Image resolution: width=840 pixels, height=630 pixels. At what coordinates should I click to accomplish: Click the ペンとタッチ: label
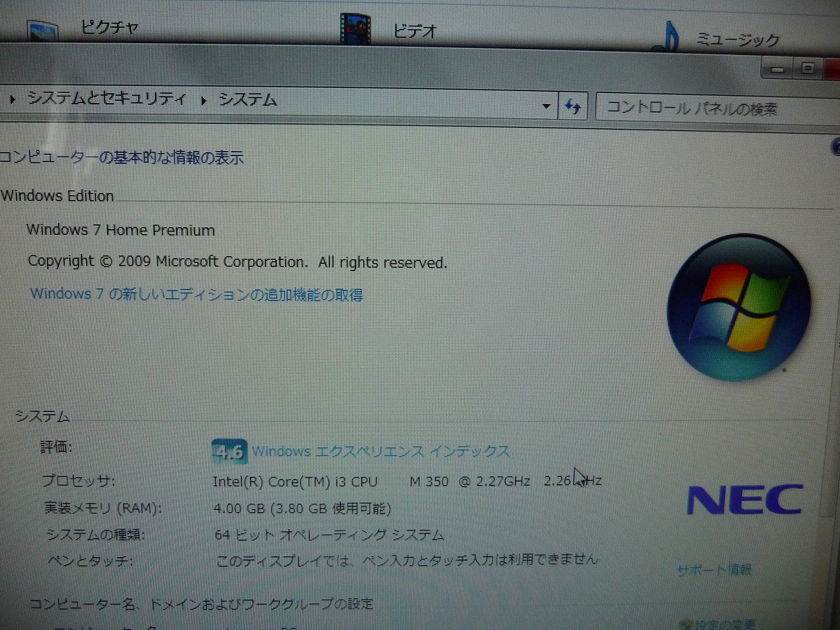[91, 561]
